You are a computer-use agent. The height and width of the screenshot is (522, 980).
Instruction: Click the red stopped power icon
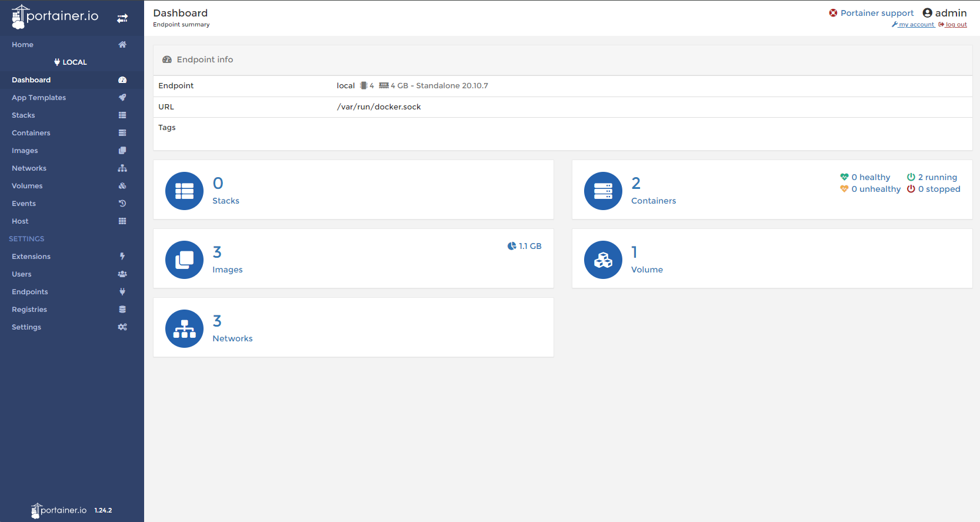coord(911,189)
